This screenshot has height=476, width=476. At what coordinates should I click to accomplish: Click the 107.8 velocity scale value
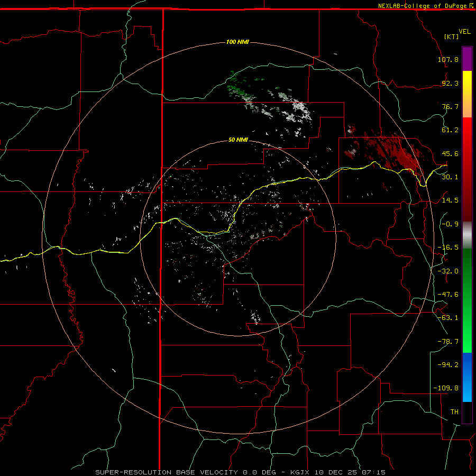[x=448, y=59]
